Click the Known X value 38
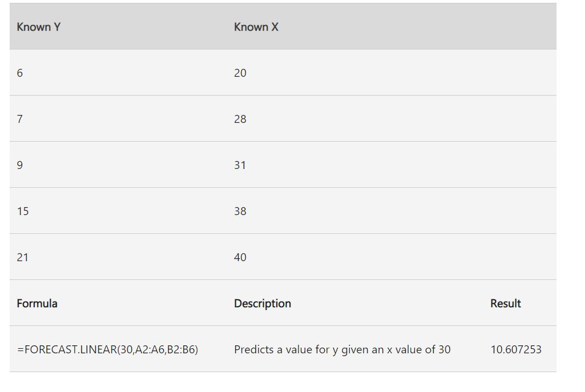Viewport: 585px width, 392px height. pos(240,211)
